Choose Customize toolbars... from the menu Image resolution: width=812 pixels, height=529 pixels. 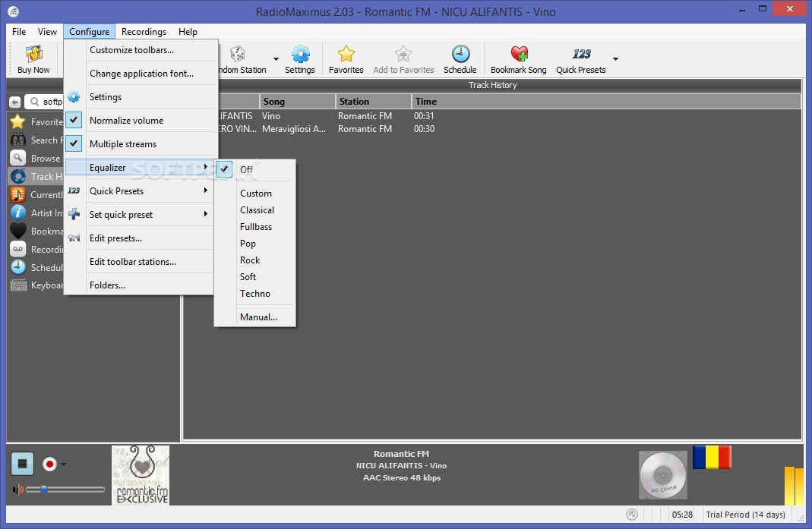click(140, 50)
